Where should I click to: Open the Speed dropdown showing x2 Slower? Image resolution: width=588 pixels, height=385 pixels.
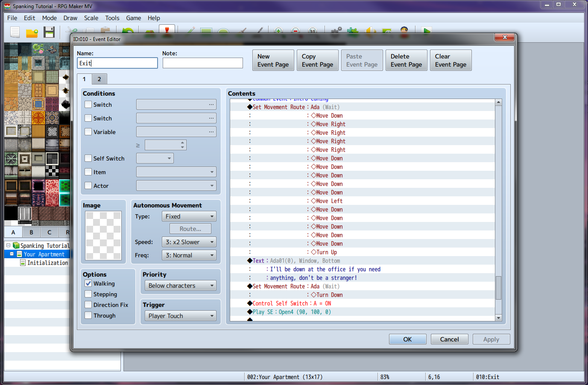tap(189, 242)
